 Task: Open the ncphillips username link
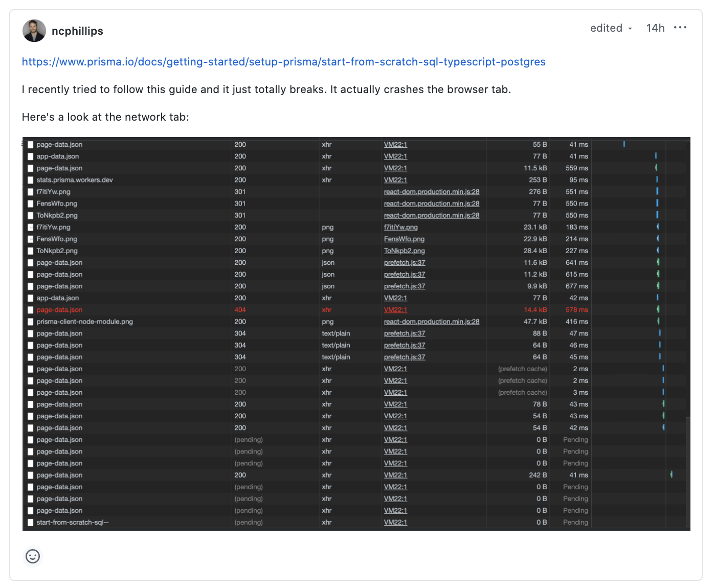pos(77,31)
